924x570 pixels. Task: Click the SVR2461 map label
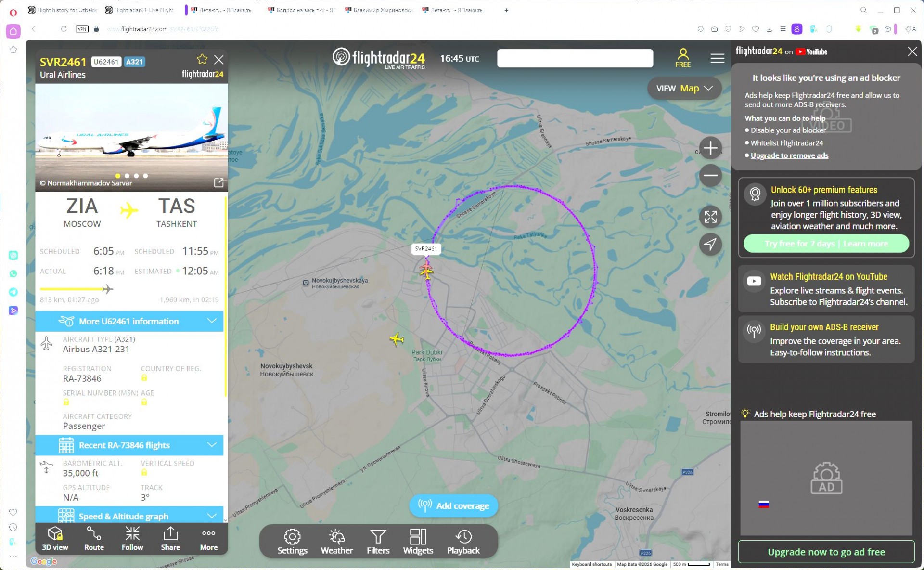[x=426, y=249]
